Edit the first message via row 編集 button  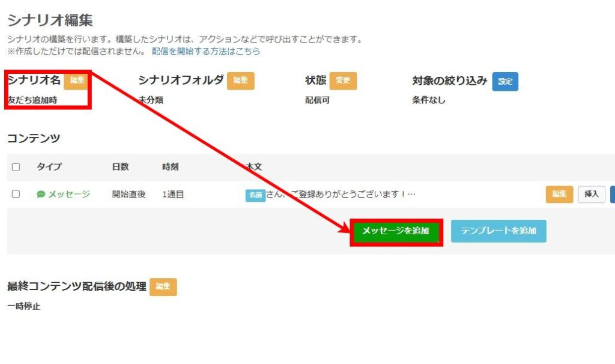559,194
